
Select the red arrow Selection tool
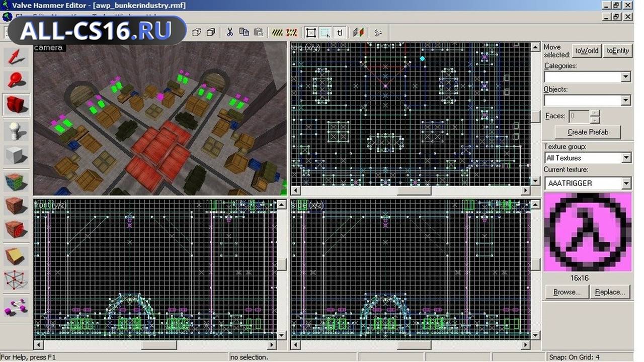tap(17, 56)
